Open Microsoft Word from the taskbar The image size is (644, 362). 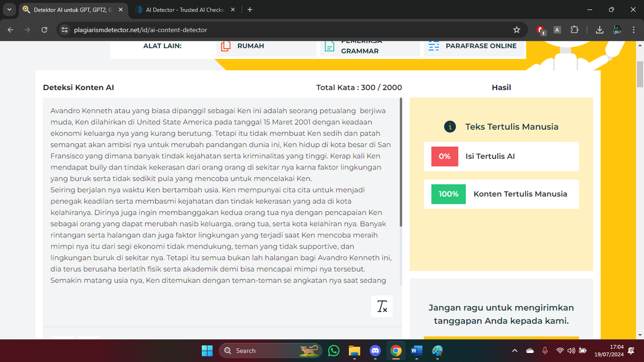[x=417, y=350]
